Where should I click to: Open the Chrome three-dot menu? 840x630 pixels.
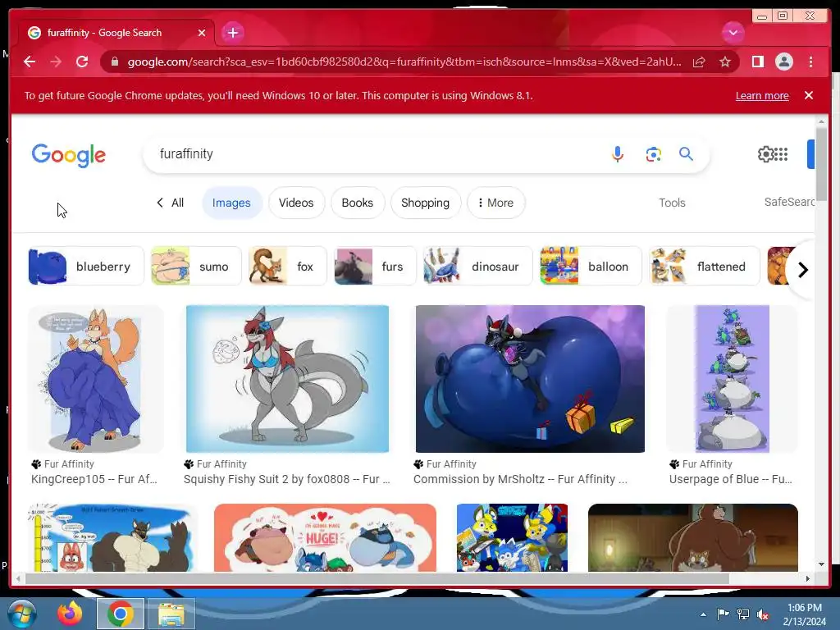(x=810, y=62)
